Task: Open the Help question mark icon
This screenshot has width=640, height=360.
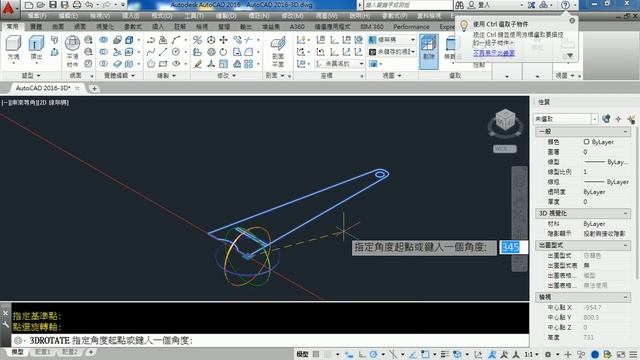Action: coord(565,5)
